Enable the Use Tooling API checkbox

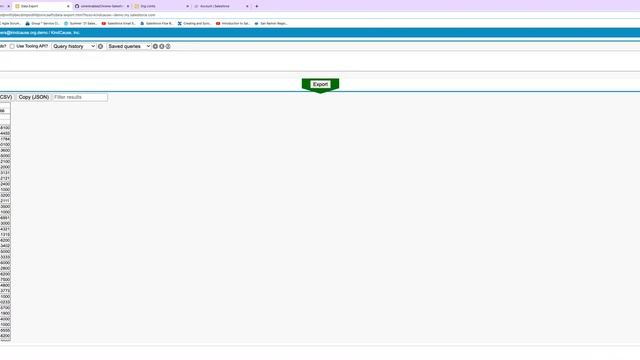[12, 47]
